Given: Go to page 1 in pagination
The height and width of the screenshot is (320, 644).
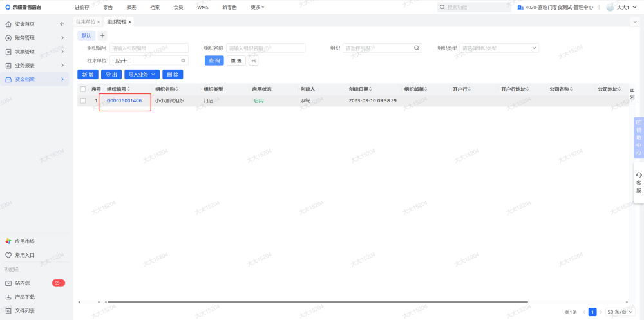Looking at the screenshot, I should pyautogui.click(x=592, y=312).
